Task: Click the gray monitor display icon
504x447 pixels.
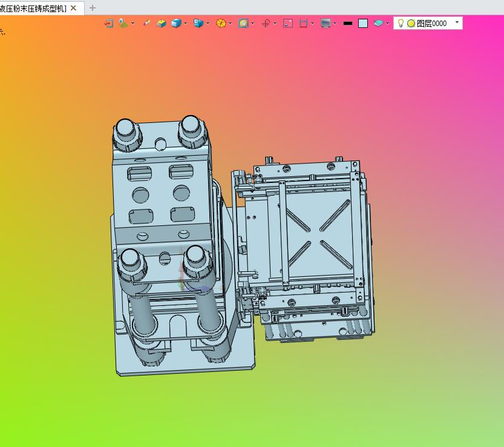Action: [x=326, y=24]
